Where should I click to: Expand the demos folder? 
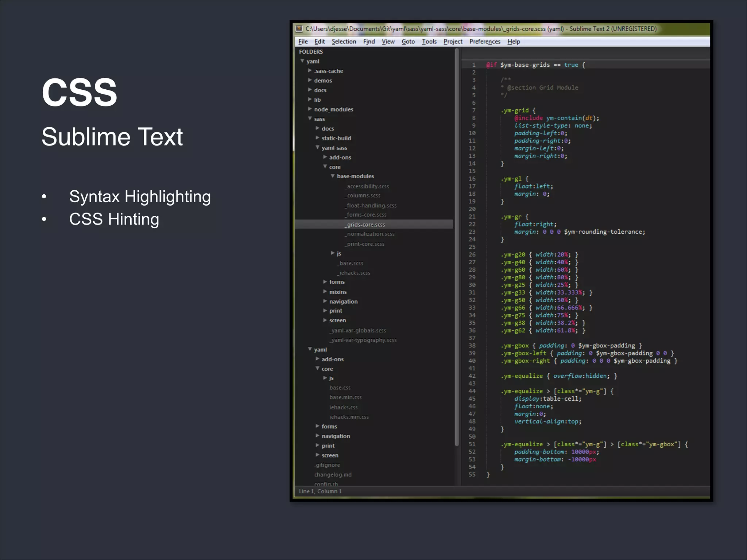310,80
